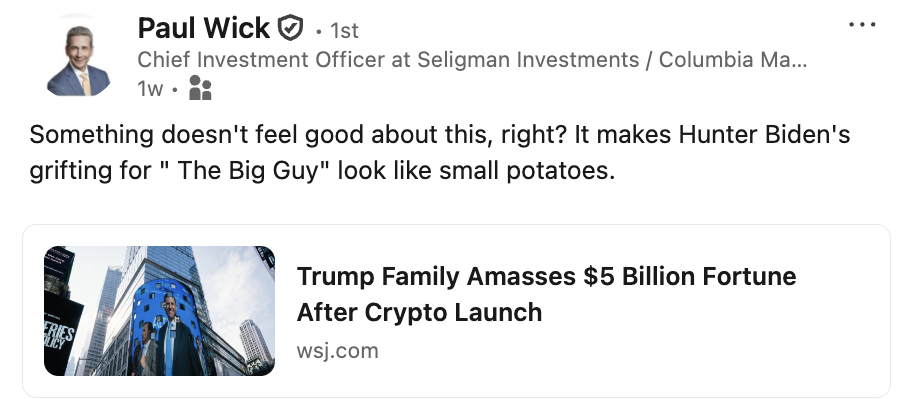Click the 1w post timestamp
900x416 pixels.
point(150,89)
